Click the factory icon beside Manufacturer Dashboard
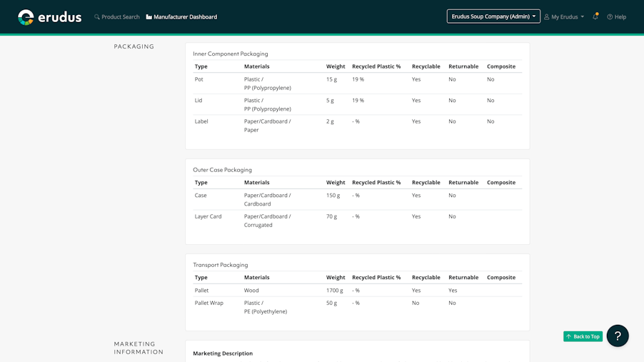The width and height of the screenshot is (644, 362). [x=149, y=17]
